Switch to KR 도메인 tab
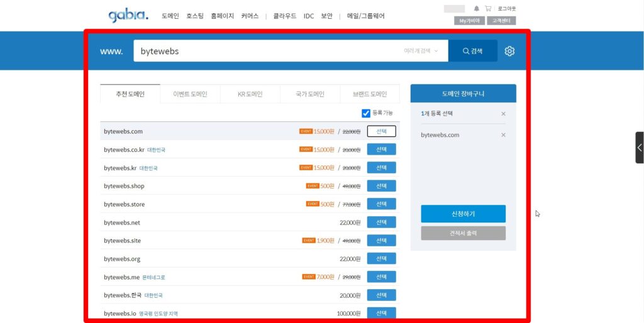Viewport: 644px width, 323px height. [250, 94]
